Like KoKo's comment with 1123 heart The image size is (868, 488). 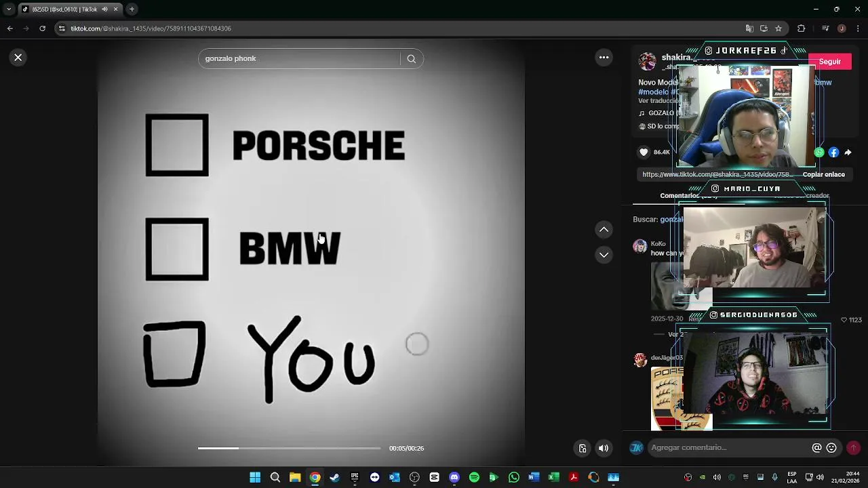pos(844,319)
